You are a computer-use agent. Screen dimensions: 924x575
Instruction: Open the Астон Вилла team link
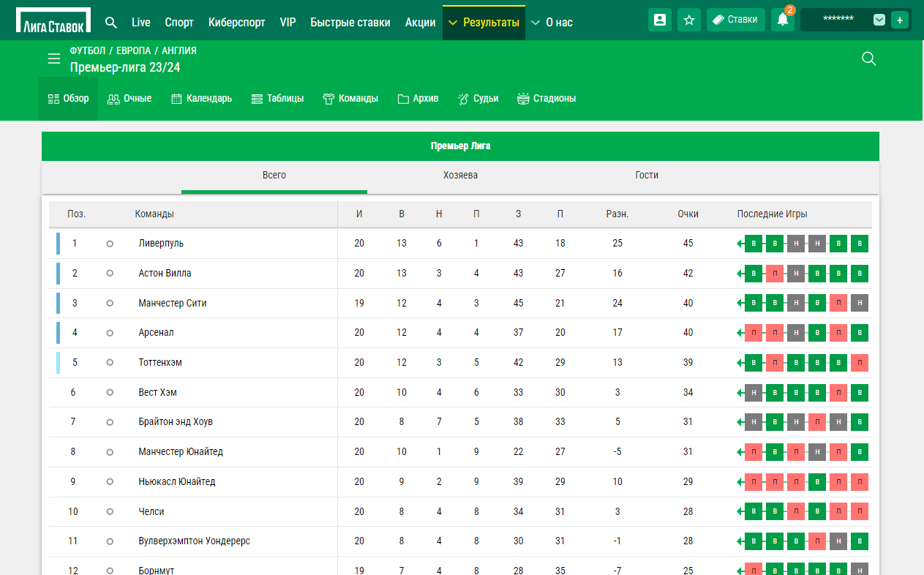[x=165, y=273]
